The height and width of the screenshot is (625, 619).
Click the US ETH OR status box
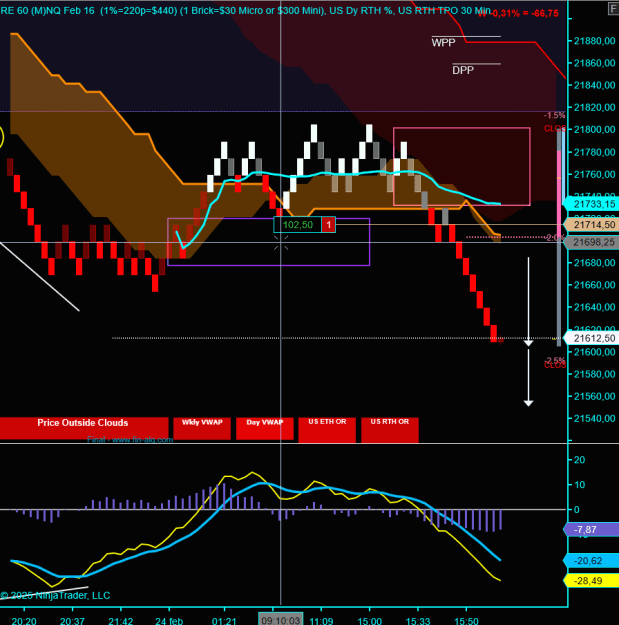[x=327, y=430]
